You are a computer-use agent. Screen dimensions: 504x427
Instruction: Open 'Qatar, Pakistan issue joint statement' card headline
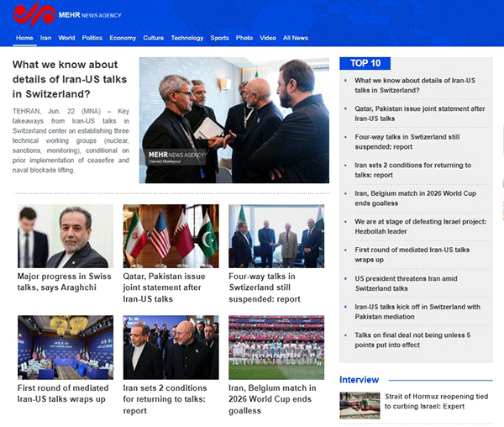164,287
